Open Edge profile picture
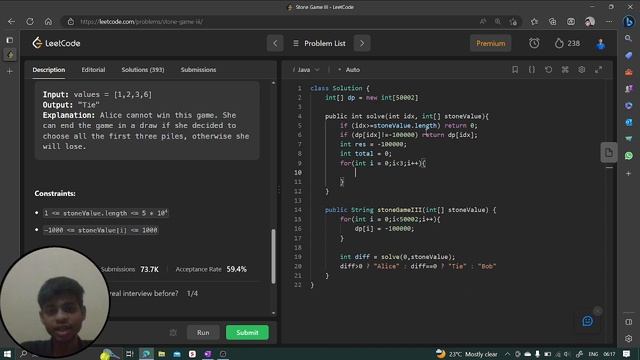Viewport: 640px width, 360px height. pyautogui.click(x=589, y=22)
